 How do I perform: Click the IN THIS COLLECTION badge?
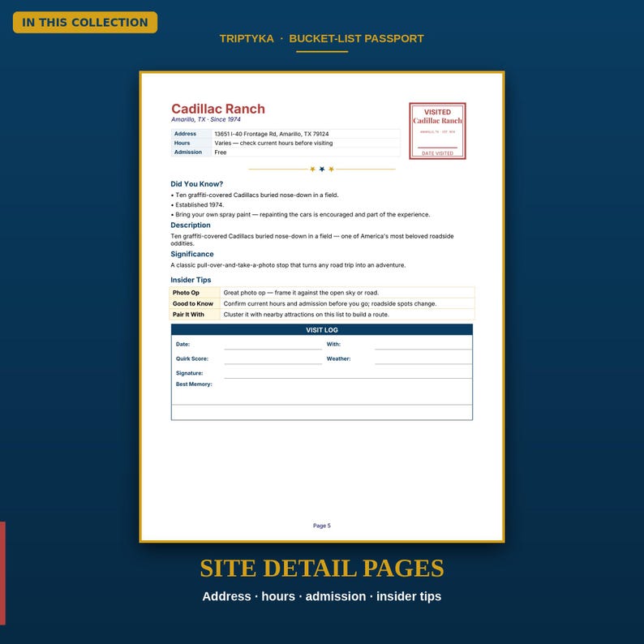85,22
